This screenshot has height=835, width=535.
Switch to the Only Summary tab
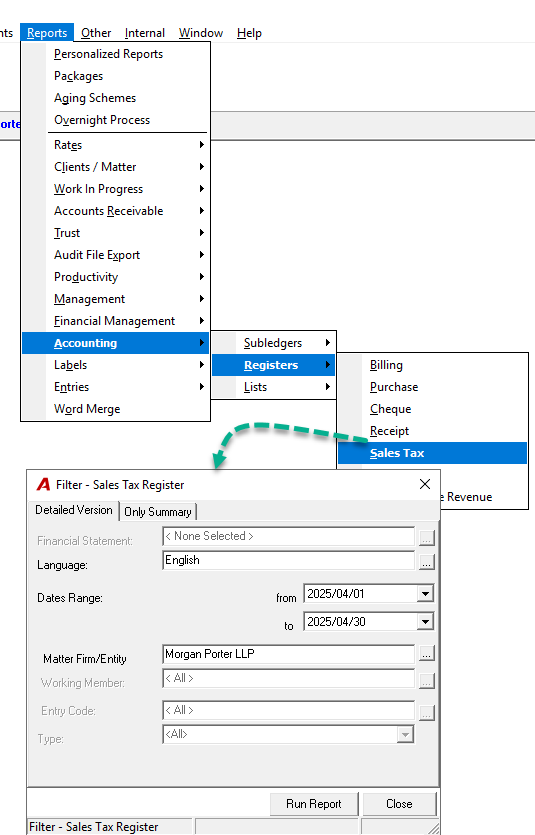(158, 512)
